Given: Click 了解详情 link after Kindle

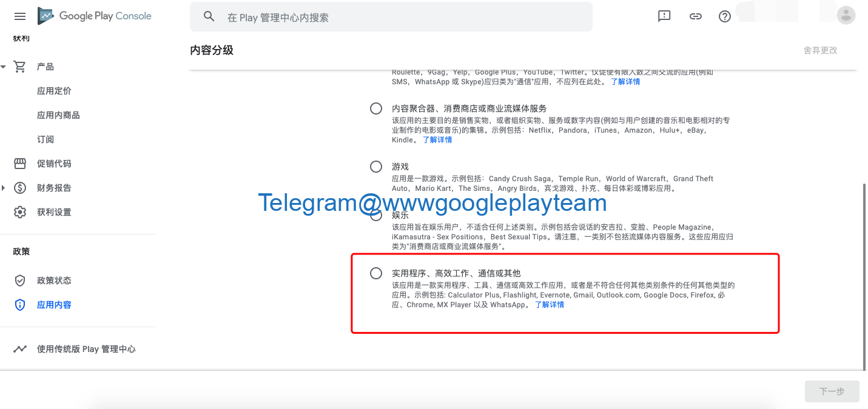Looking at the screenshot, I should 437,139.
